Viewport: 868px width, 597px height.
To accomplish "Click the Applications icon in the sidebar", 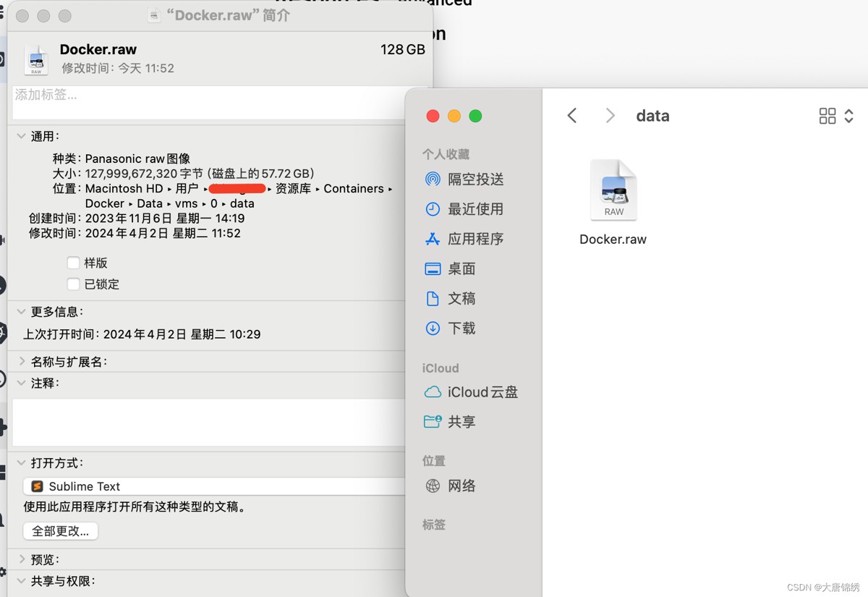I will pyautogui.click(x=433, y=239).
